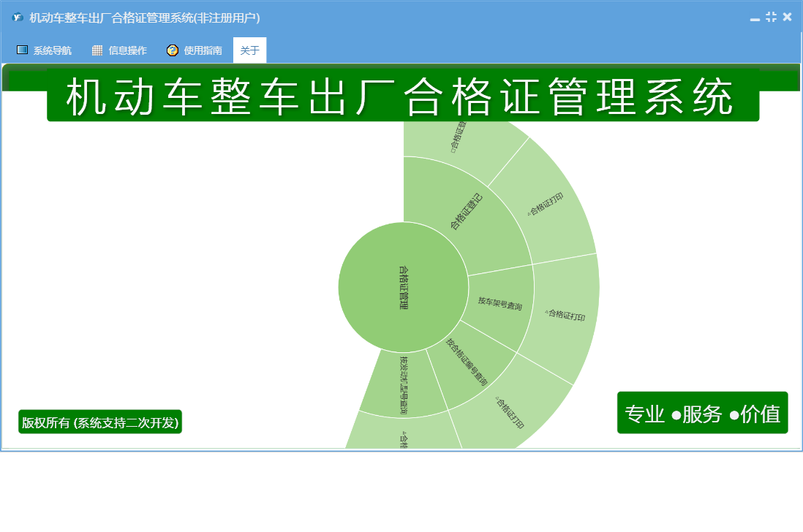Minimize the application window
This screenshot has width=803, height=532.
coord(755,18)
